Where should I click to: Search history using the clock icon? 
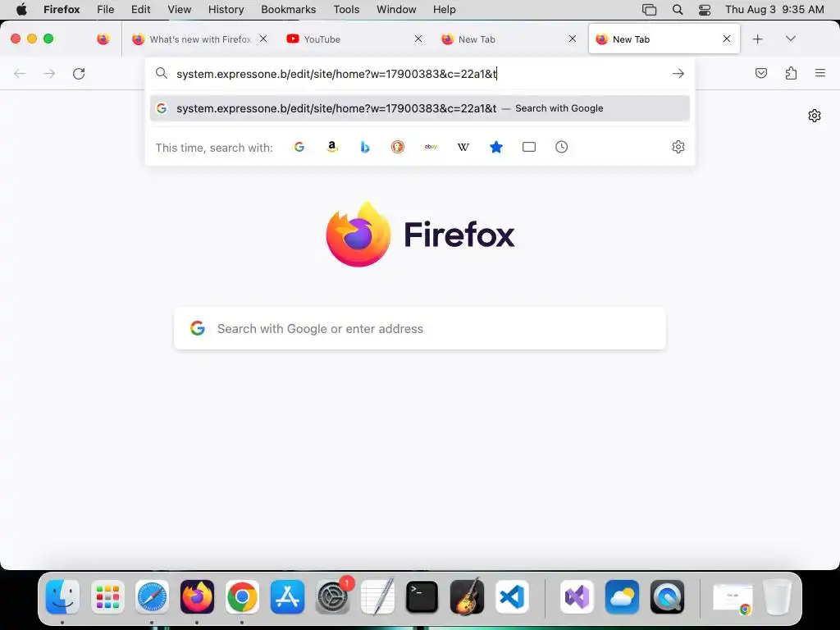[561, 147]
